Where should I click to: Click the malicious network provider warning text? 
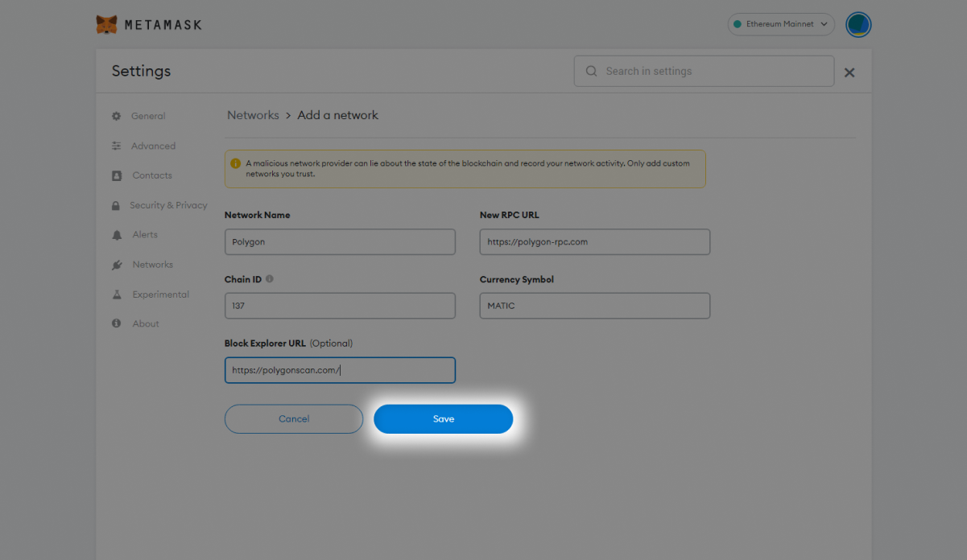click(468, 168)
